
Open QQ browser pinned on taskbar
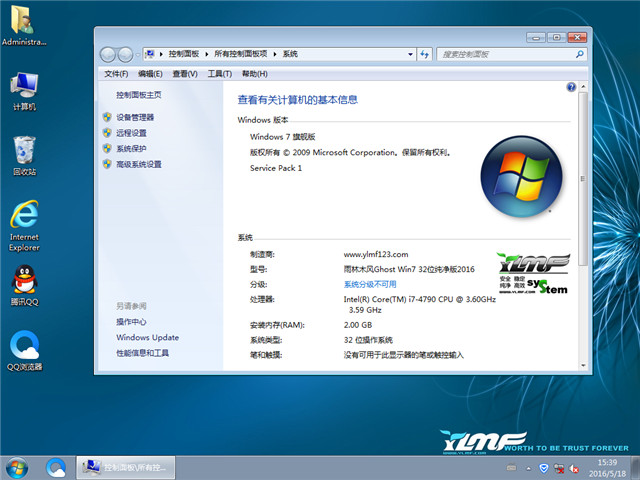pyautogui.click(x=56, y=468)
